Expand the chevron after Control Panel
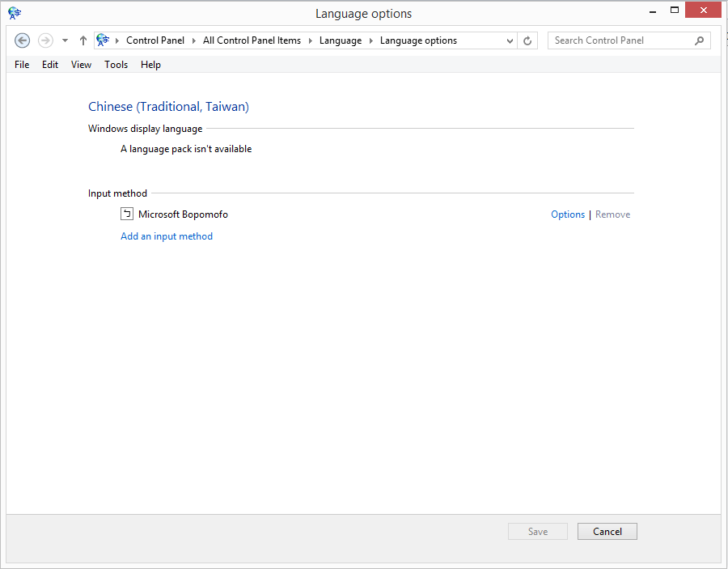The width and height of the screenshot is (728, 569). coord(194,41)
